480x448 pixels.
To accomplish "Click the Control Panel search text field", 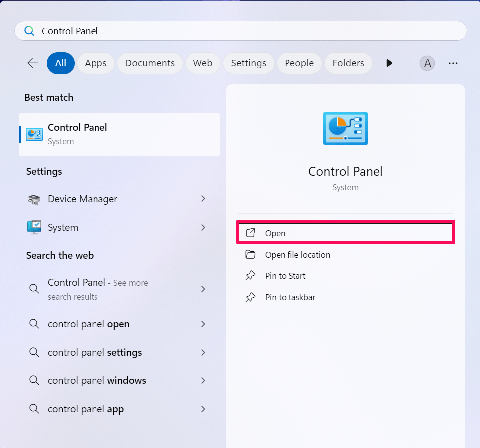I will (240, 31).
